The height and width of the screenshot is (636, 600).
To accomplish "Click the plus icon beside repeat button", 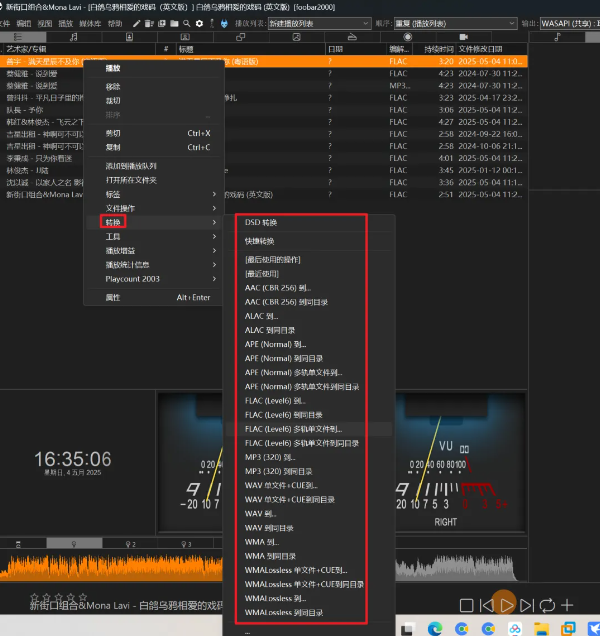I will [567, 605].
